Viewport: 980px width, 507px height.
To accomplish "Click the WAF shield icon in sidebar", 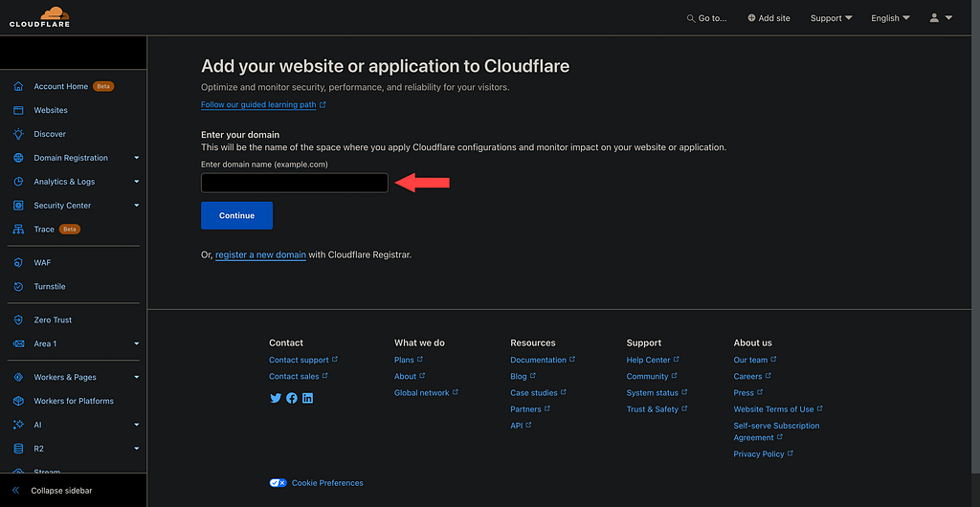I will [18, 262].
